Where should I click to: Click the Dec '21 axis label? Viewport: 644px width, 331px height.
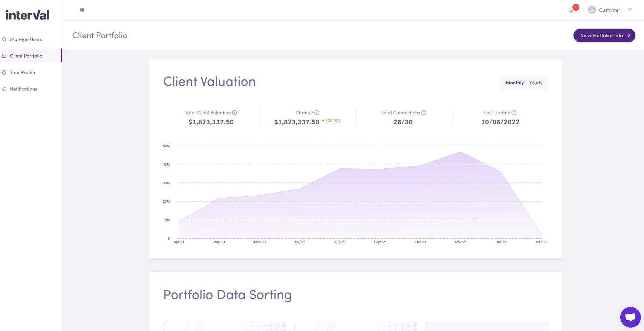coord(501,242)
